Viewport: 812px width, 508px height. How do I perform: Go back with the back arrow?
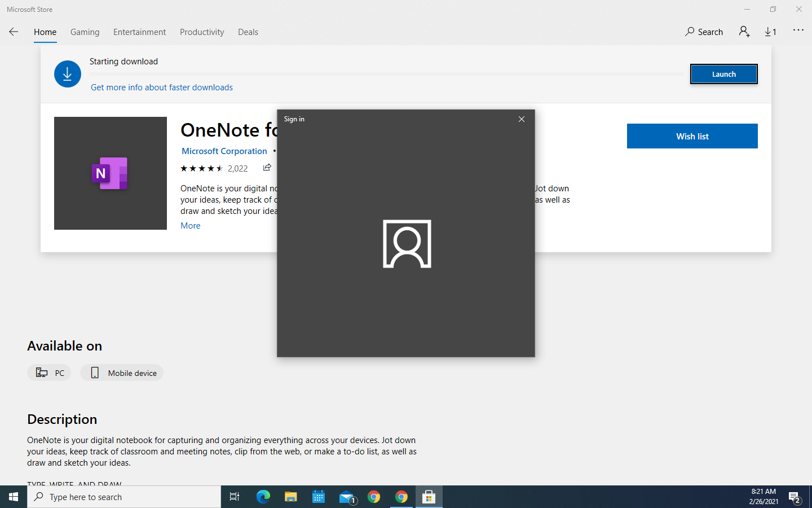tap(14, 32)
